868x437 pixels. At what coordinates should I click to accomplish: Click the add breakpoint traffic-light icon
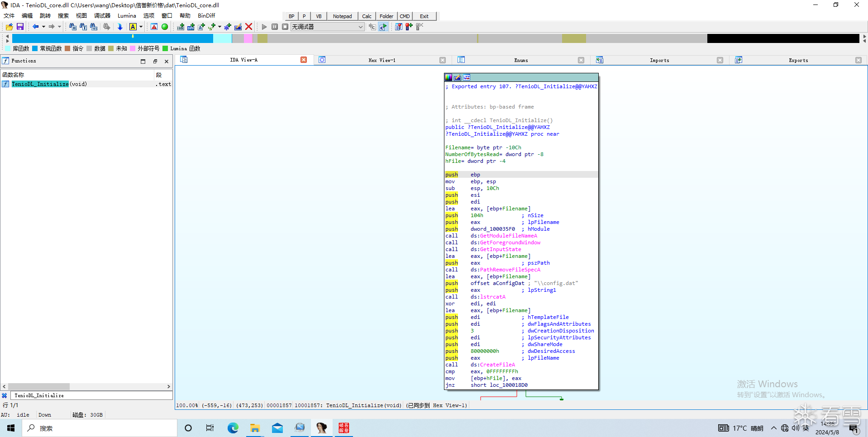click(x=409, y=27)
